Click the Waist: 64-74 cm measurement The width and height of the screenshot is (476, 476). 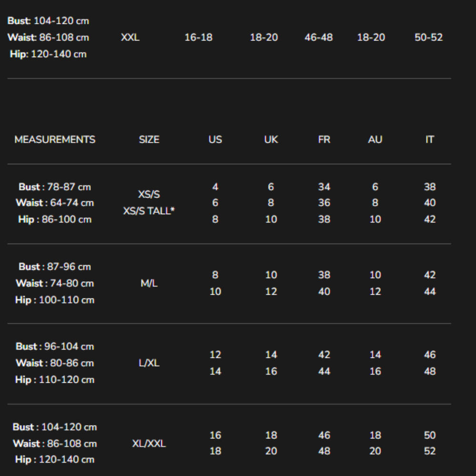(55, 203)
